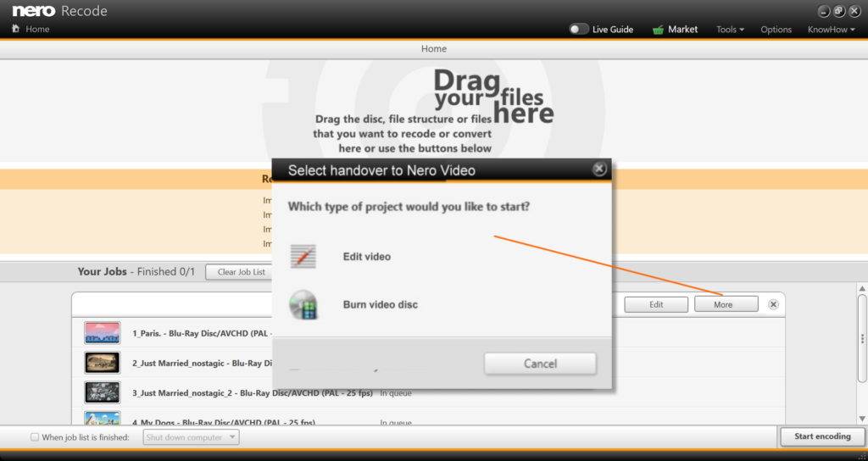Click the Home house icon
Image resolution: width=868 pixels, height=461 pixels.
pyautogui.click(x=15, y=29)
